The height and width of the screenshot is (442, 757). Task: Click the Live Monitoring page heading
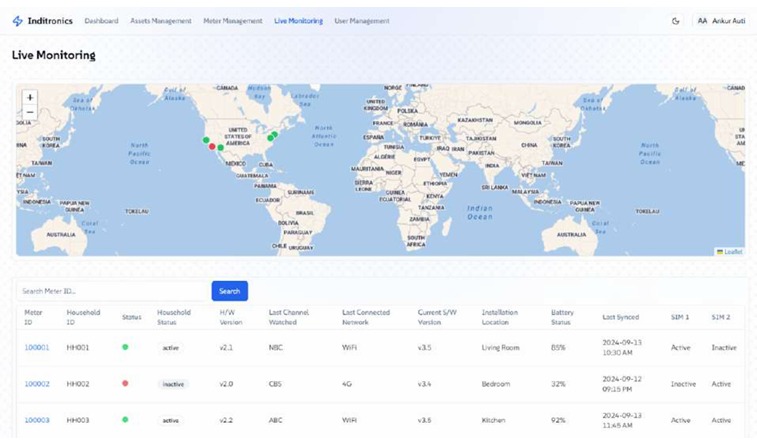(x=54, y=55)
